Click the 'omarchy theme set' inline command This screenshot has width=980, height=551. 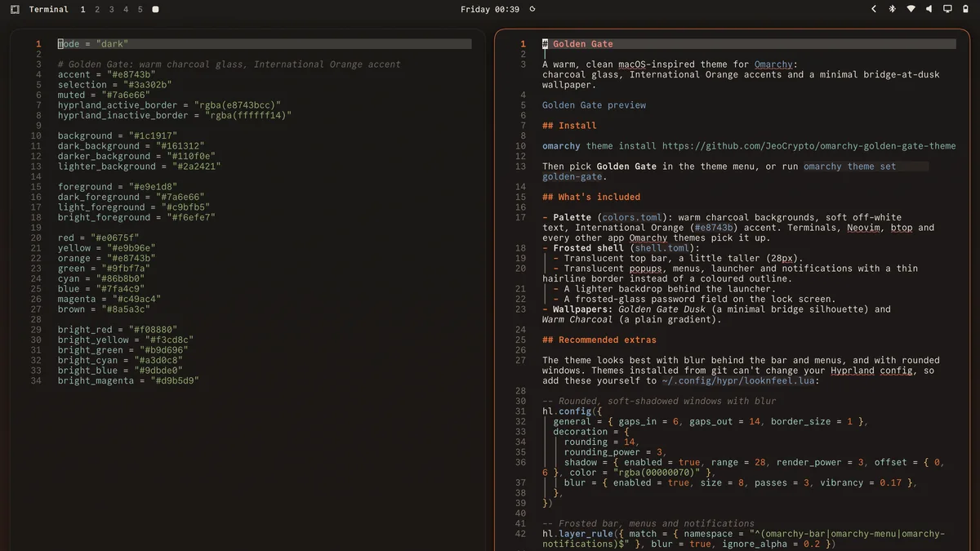tap(849, 167)
